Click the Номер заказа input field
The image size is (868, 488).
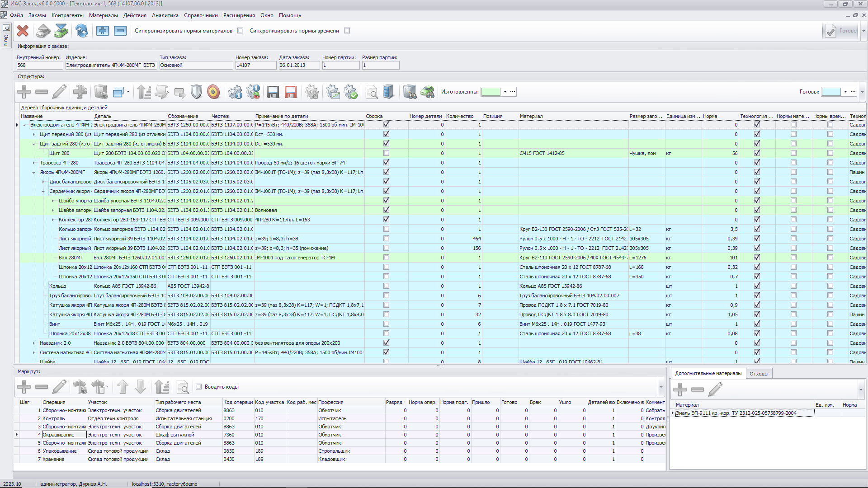255,66
